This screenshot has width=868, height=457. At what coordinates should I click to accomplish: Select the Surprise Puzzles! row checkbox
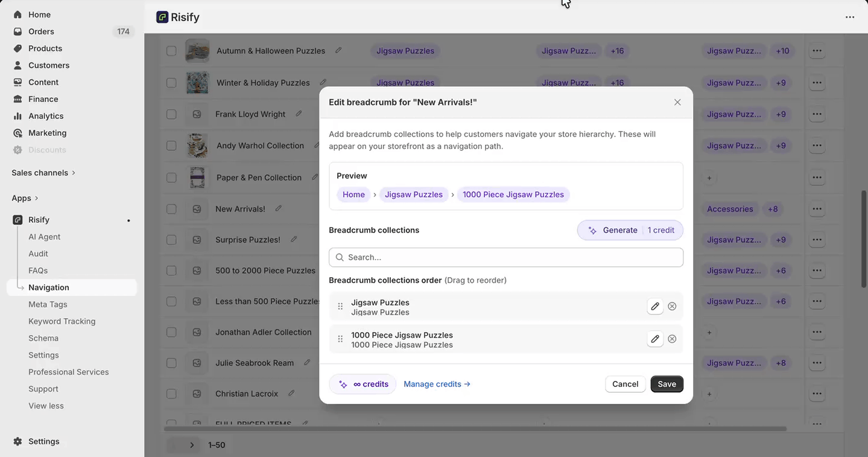[171, 240]
